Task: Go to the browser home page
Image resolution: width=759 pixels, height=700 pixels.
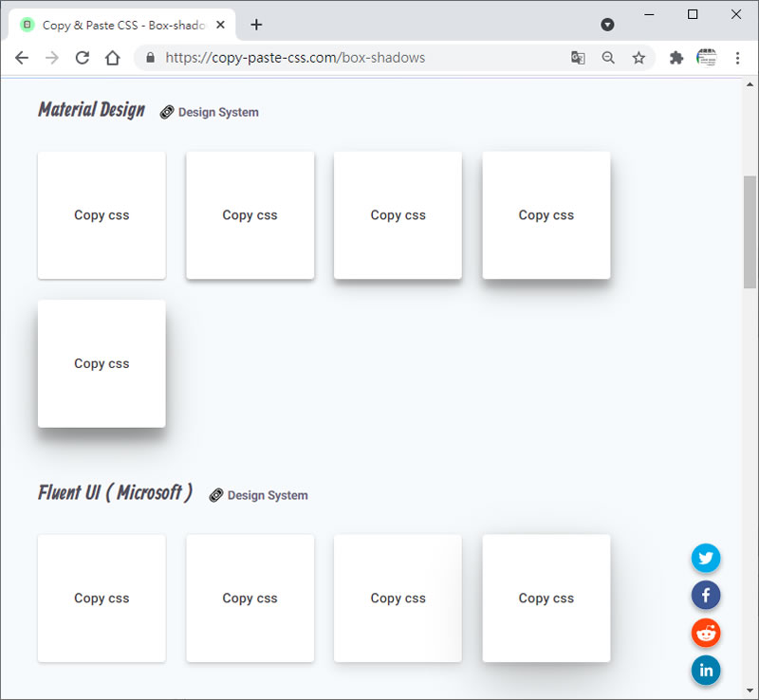Action: point(112,58)
